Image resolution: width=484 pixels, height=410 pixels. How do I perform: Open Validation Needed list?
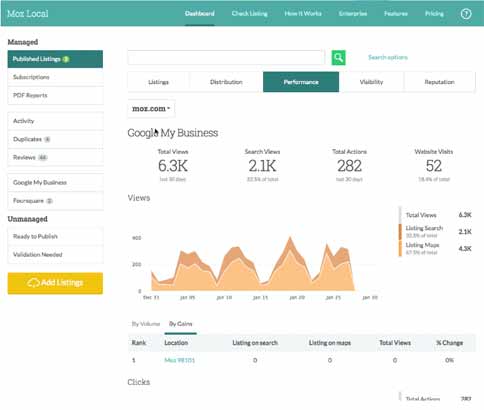click(55, 255)
